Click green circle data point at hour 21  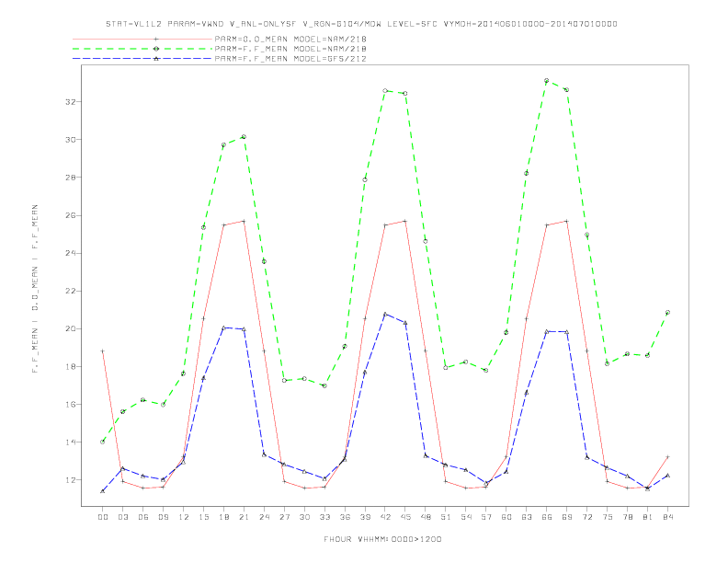[x=244, y=137]
